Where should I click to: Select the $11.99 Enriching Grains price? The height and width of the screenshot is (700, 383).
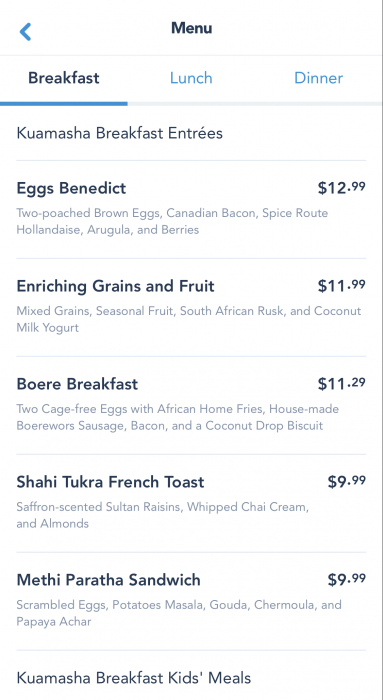pyautogui.click(x=341, y=286)
